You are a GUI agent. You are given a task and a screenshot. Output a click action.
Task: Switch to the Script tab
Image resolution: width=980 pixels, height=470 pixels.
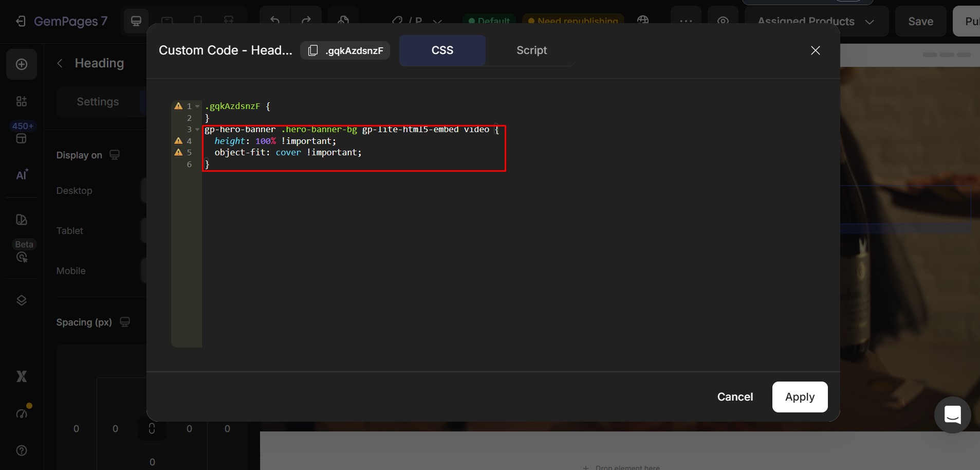pos(531,50)
